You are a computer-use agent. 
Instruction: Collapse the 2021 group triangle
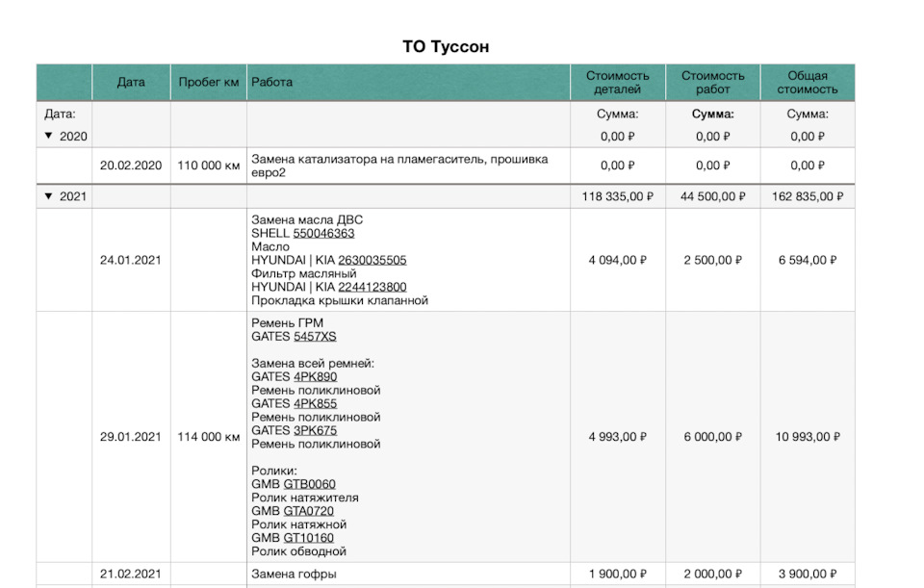48,196
